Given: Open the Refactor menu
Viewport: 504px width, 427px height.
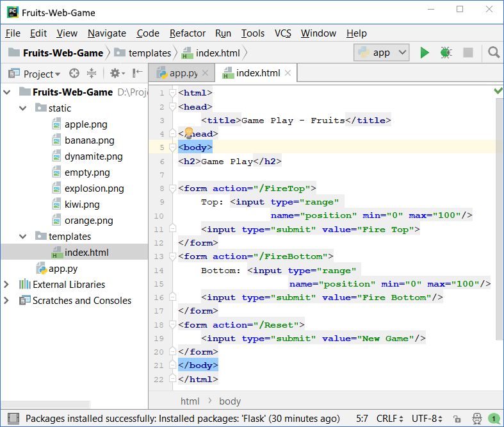Looking at the screenshot, I should [x=187, y=33].
